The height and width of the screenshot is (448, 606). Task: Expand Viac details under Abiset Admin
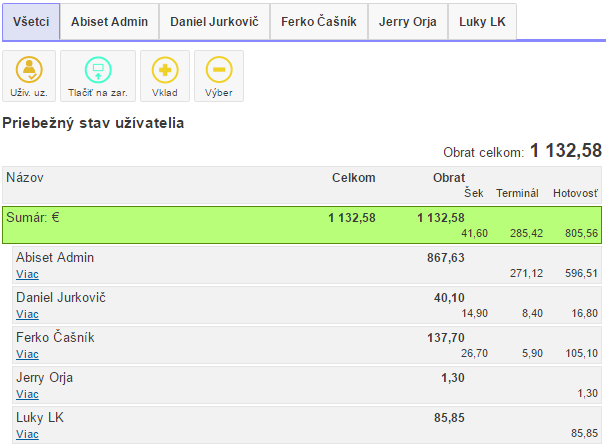click(27, 273)
